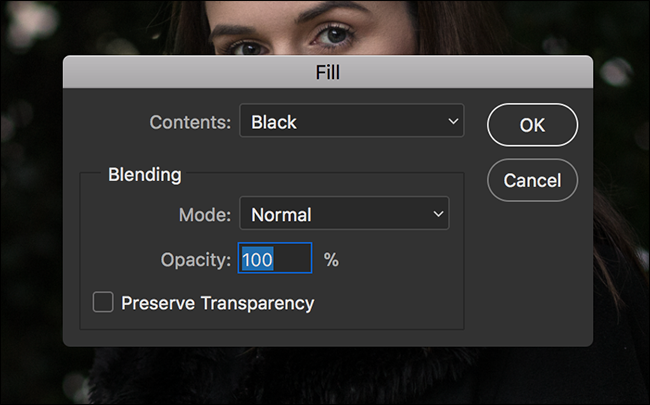Click into the Opacity input field
The image size is (650, 405).
[275, 260]
